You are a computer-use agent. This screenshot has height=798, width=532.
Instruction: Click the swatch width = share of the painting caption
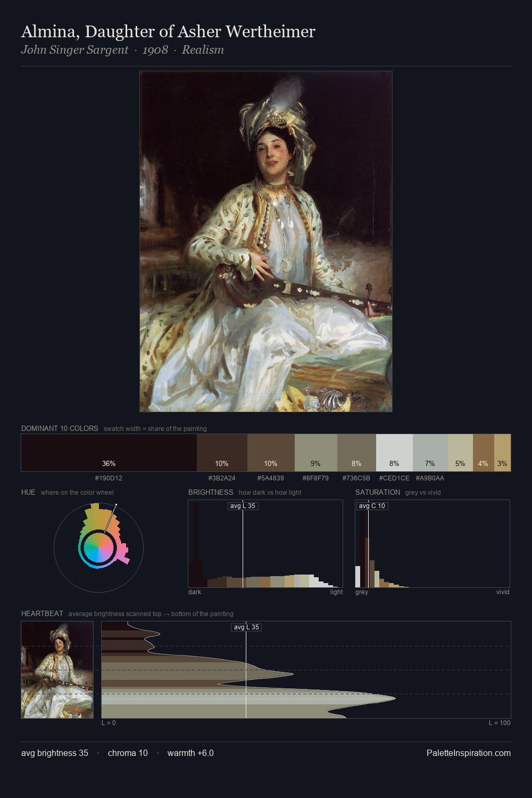[x=155, y=429]
